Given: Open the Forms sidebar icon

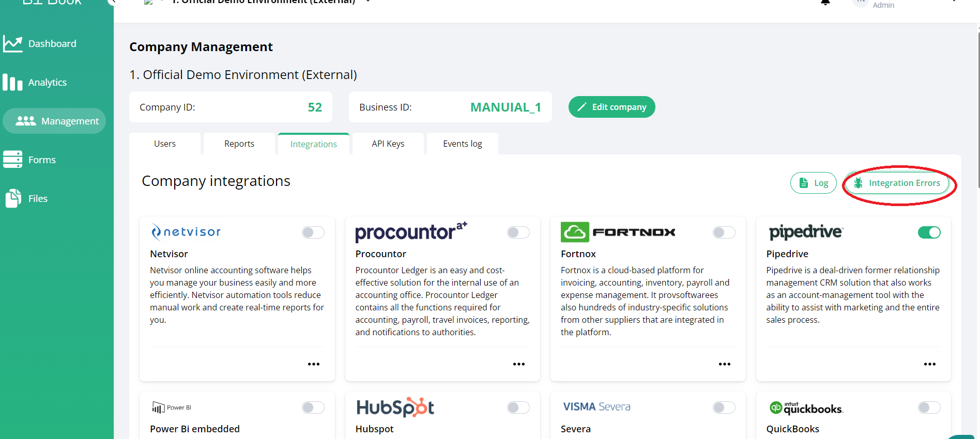Looking at the screenshot, I should tap(13, 160).
